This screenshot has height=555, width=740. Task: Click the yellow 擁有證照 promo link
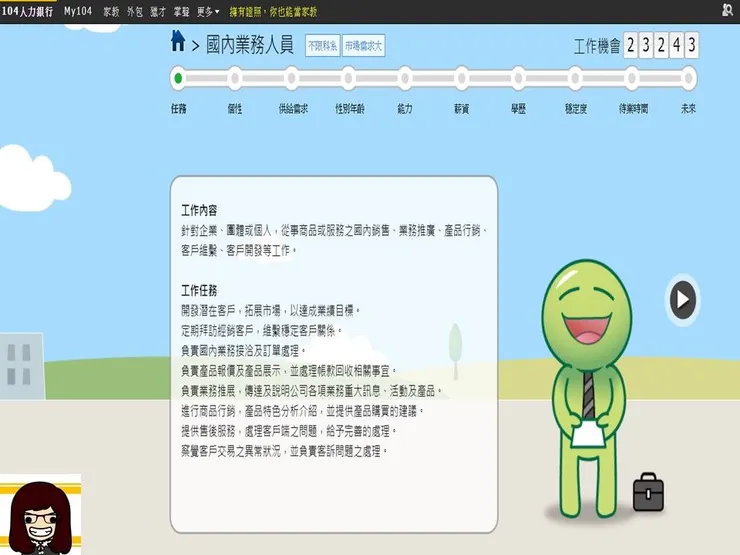click(273, 12)
